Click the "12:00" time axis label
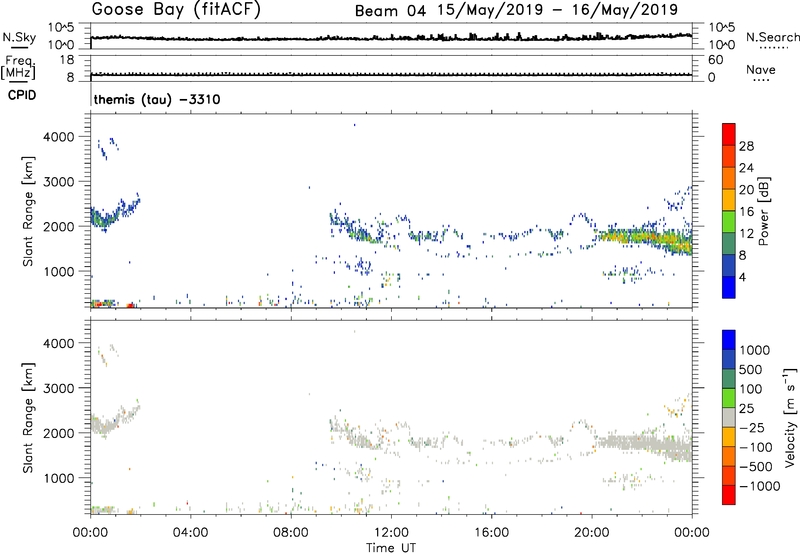This screenshot has width=800, height=554. 391,533
